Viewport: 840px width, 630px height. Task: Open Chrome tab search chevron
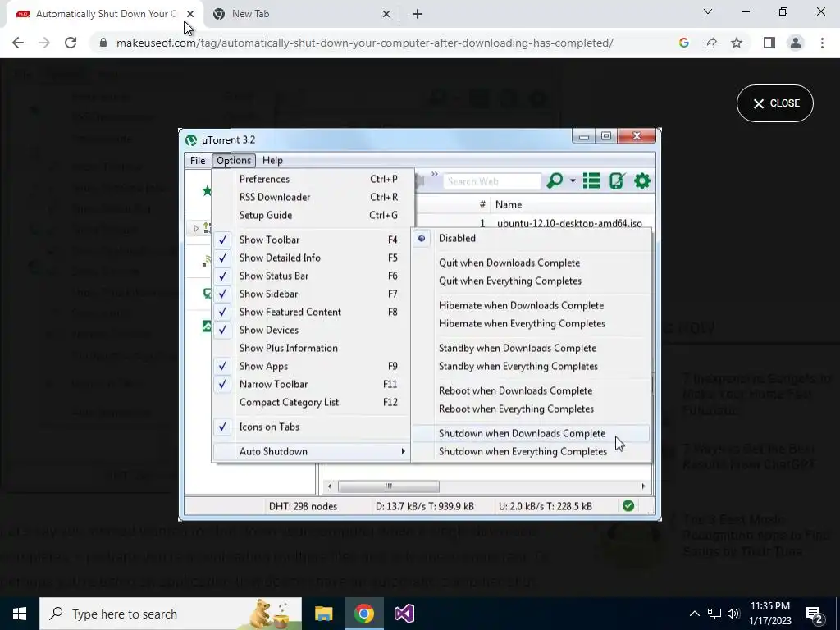point(708,11)
